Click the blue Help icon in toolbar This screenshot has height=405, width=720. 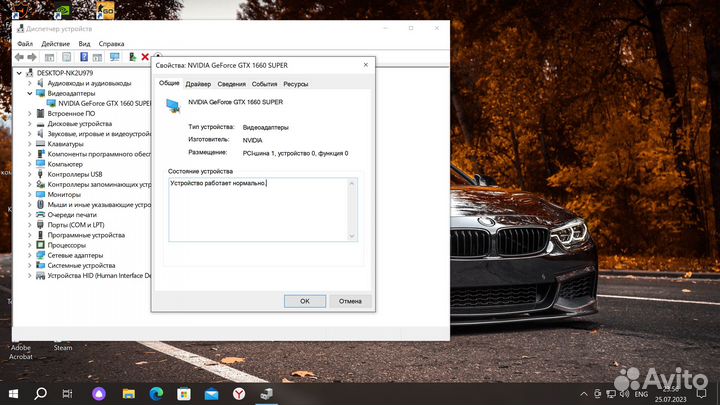(x=82, y=57)
